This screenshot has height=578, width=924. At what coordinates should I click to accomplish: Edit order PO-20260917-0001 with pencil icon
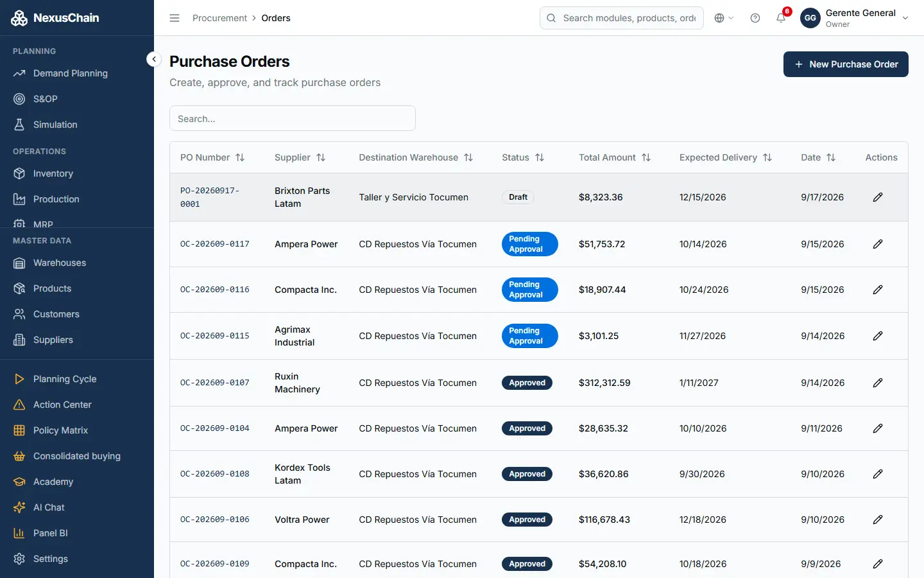point(878,197)
